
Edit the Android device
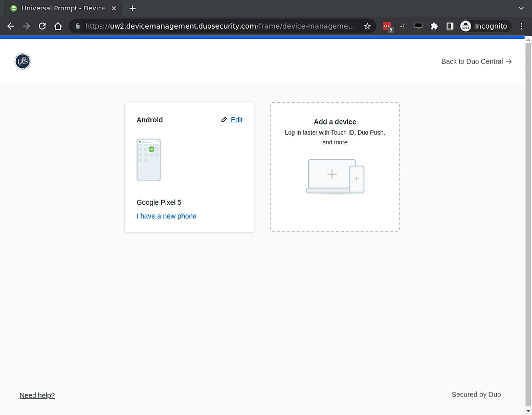point(236,120)
